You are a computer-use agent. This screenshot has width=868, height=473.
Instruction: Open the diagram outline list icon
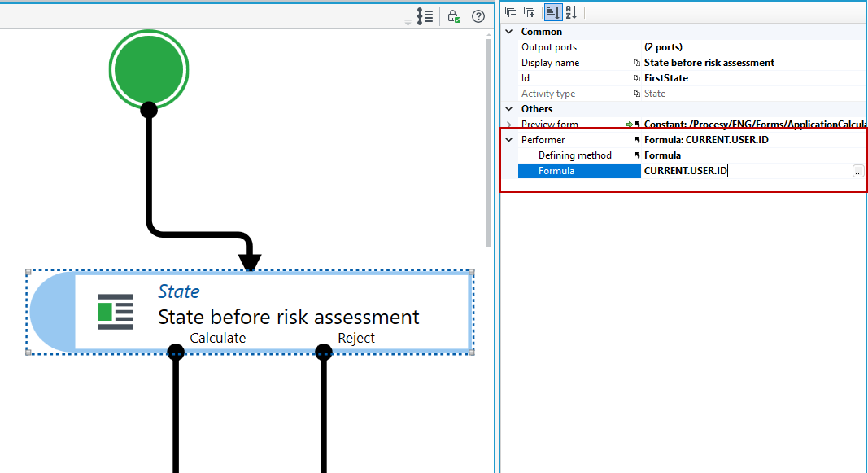pyautogui.click(x=425, y=16)
